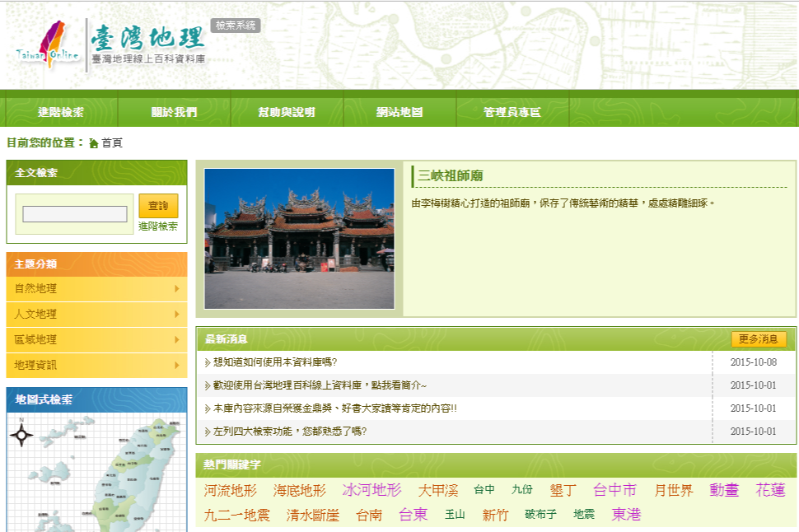Open 幫助與說明 menu item
799x532 pixels.
pos(287,112)
